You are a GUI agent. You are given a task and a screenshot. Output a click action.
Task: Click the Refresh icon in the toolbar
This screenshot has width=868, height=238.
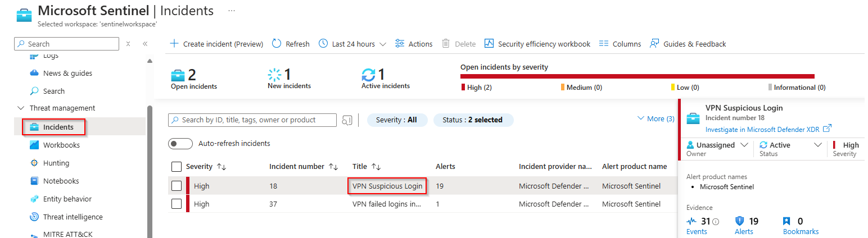tap(276, 44)
